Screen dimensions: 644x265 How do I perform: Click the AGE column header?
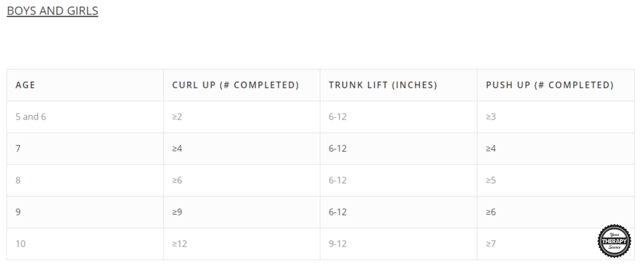tap(25, 85)
